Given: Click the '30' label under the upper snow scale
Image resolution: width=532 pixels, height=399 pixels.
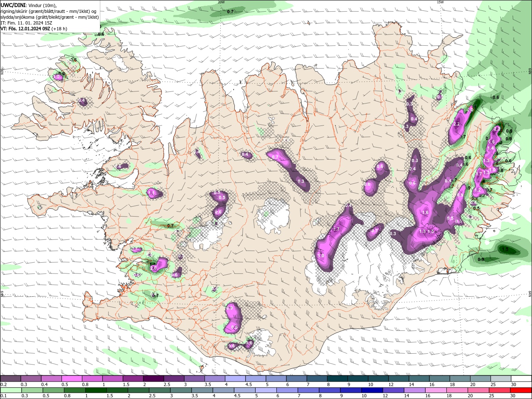Looking at the screenshot, I should (x=514, y=384).
